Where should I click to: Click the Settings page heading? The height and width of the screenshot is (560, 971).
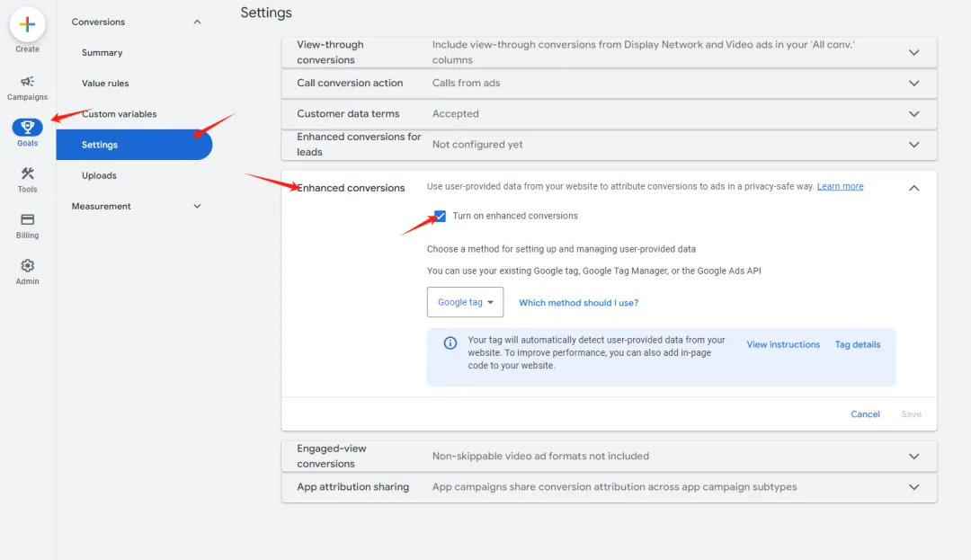(266, 13)
